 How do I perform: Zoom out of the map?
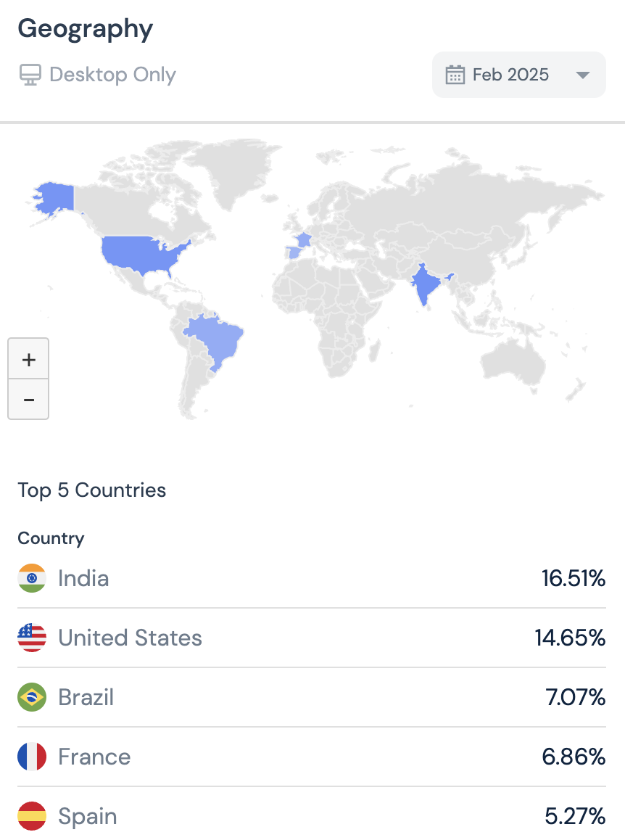click(28, 400)
